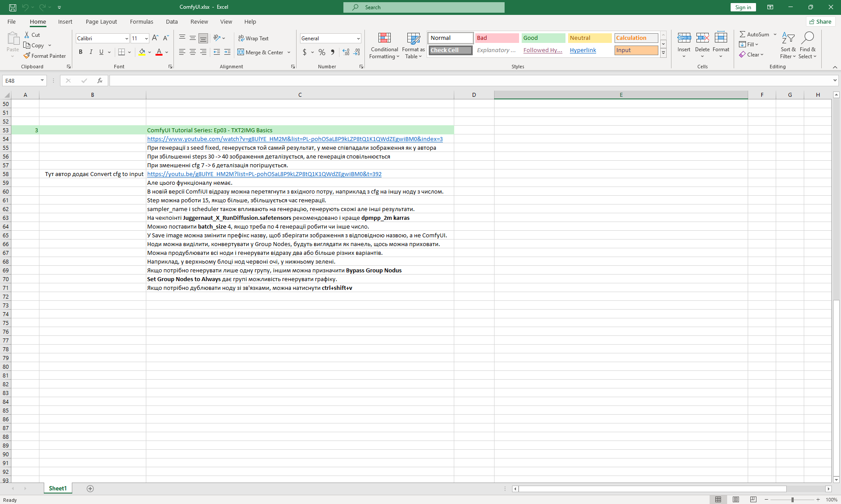The height and width of the screenshot is (504, 841).
Task: Click the Format Painter brush icon
Action: click(x=27, y=56)
